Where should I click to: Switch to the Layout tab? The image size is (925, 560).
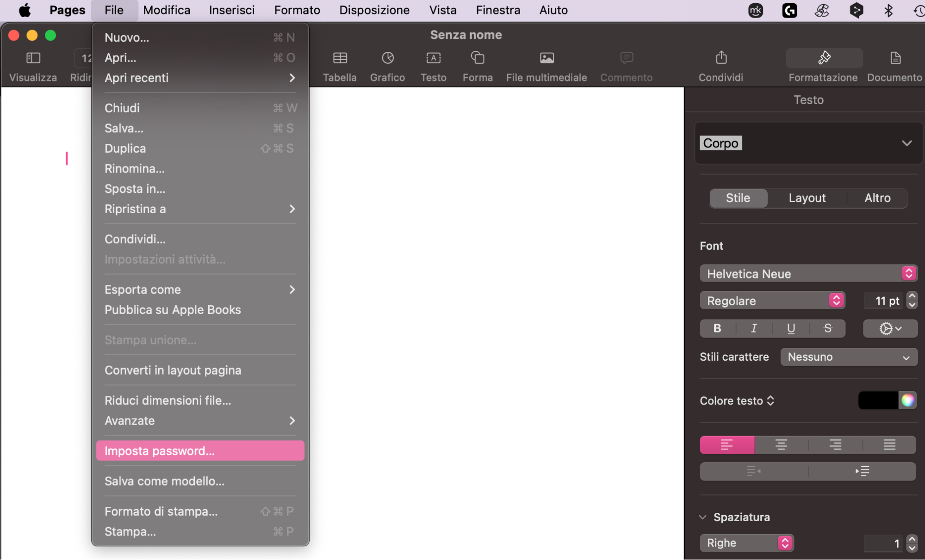[807, 198]
